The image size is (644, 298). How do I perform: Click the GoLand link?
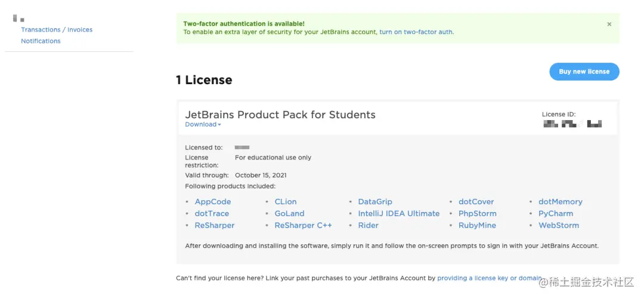(x=289, y=214)
